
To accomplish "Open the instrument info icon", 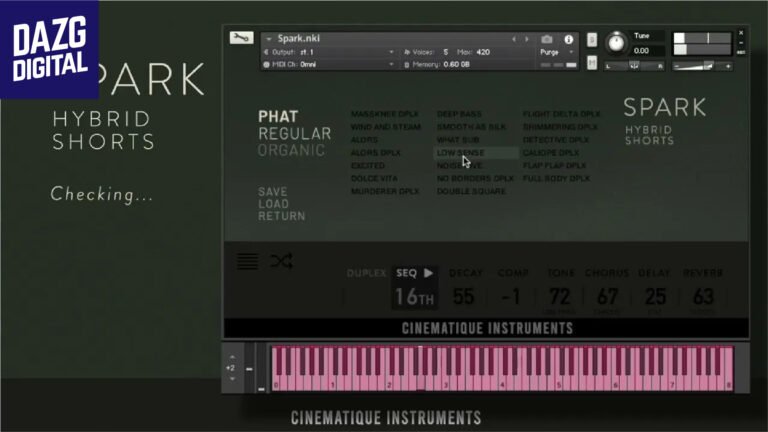I will (x=569, y=39).
